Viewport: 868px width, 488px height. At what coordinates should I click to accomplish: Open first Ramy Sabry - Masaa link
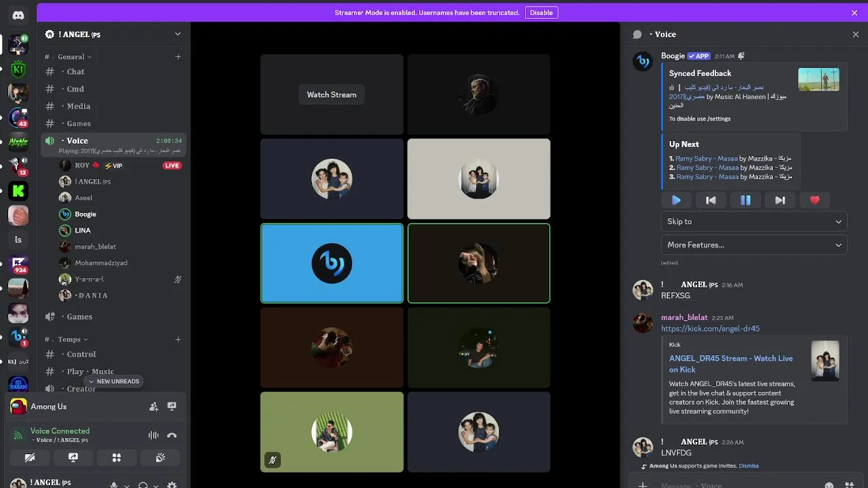(707, 159)
